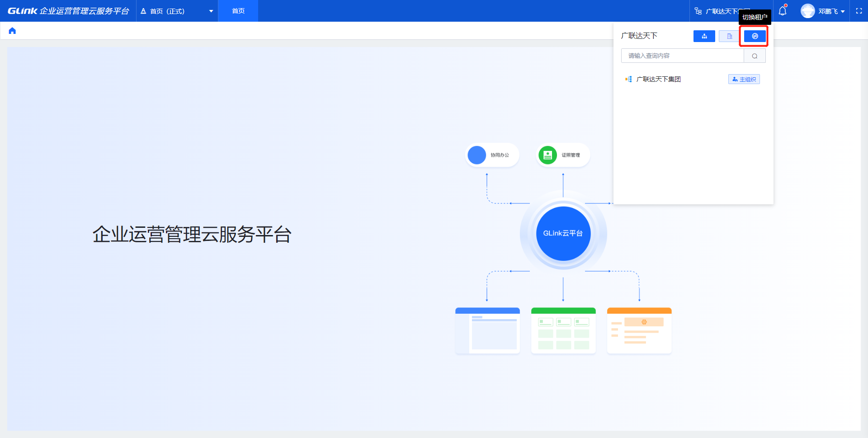Viewport: 868px width, 438px height.
Task: Focus the 请输入查询内容 search field
Action: [x=683, y=56]
